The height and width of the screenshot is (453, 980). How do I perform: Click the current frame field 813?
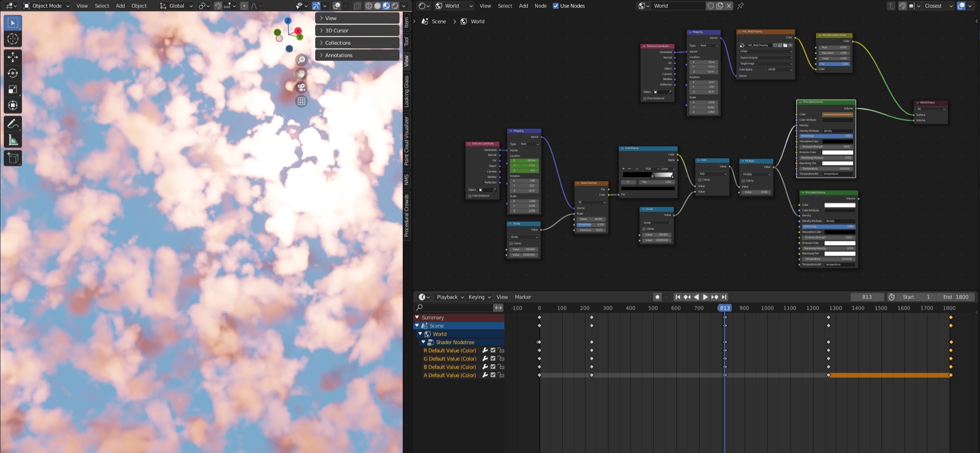point(867,297)
